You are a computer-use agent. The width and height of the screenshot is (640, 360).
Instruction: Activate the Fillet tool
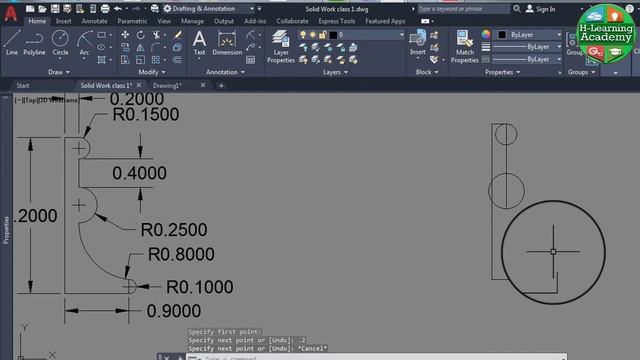click(156, 47)
